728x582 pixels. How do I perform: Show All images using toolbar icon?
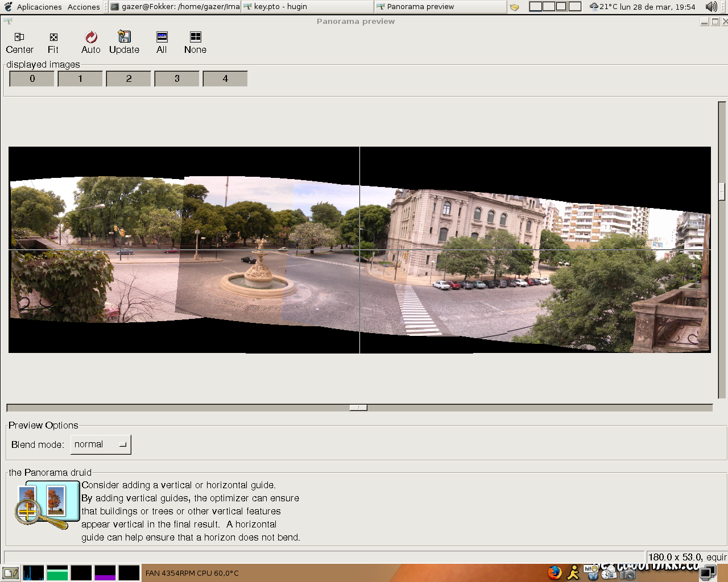coord(162,38)
